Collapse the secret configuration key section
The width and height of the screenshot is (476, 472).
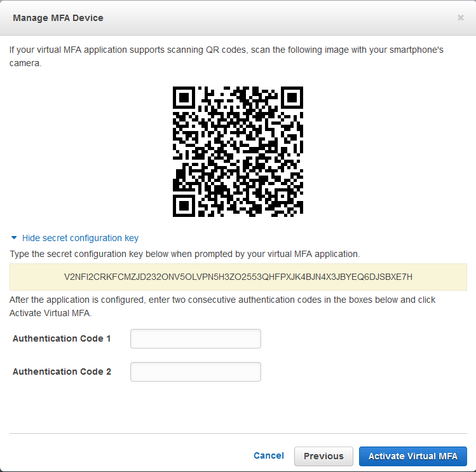point(14,238)
